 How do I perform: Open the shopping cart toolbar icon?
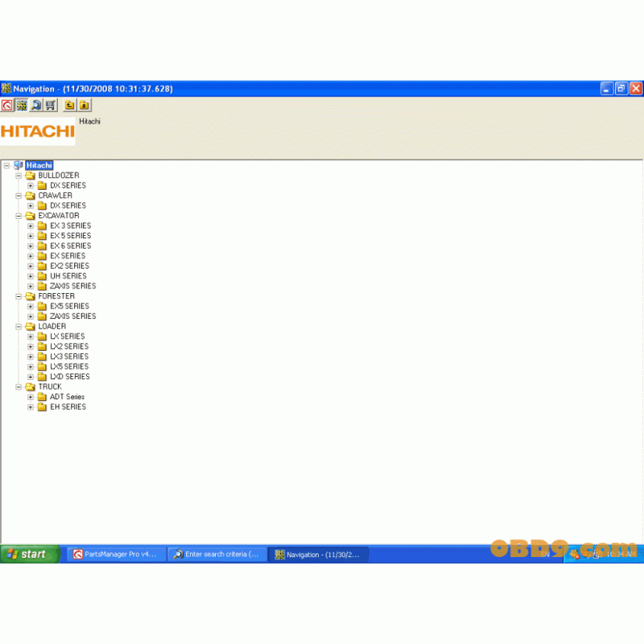51,105
